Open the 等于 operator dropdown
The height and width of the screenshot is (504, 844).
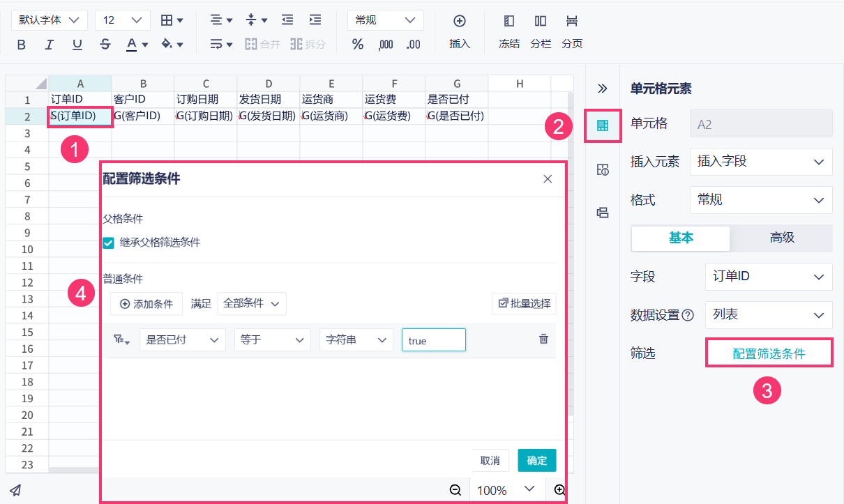(x=272, y=339)
